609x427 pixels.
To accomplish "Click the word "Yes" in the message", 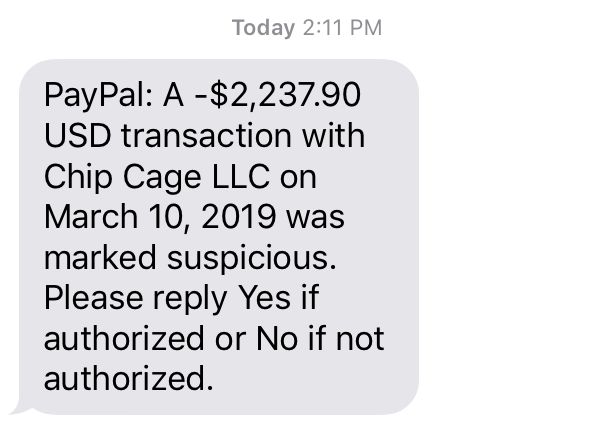I will [x=264, y=297].
